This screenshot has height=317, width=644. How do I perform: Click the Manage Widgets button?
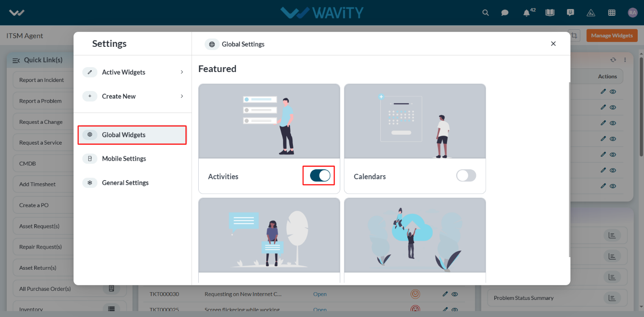point(612,36)
